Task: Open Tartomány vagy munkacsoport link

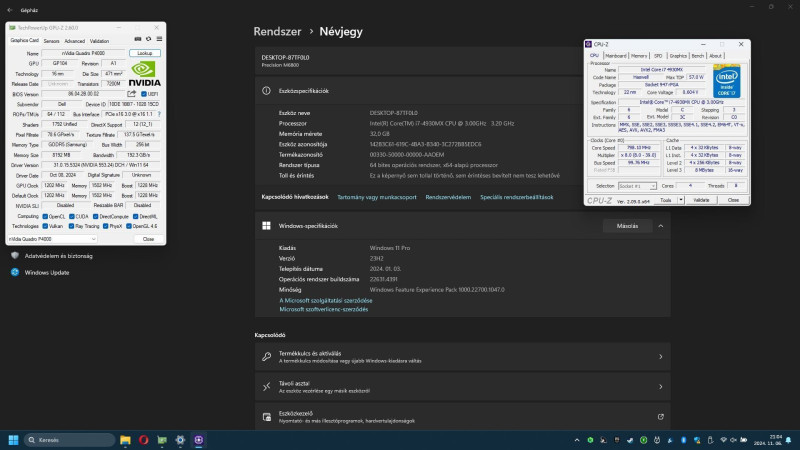Action: tap(377, 197)
